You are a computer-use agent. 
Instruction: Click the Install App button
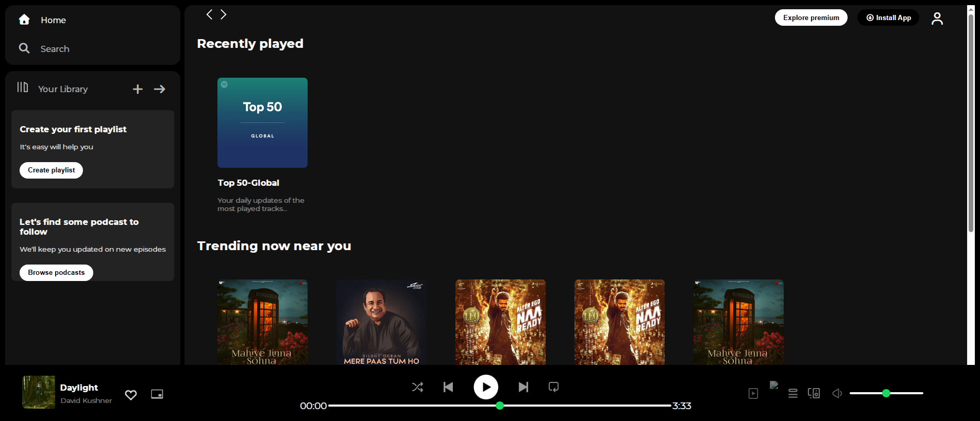pyautogui.click(x=888, y=17)
